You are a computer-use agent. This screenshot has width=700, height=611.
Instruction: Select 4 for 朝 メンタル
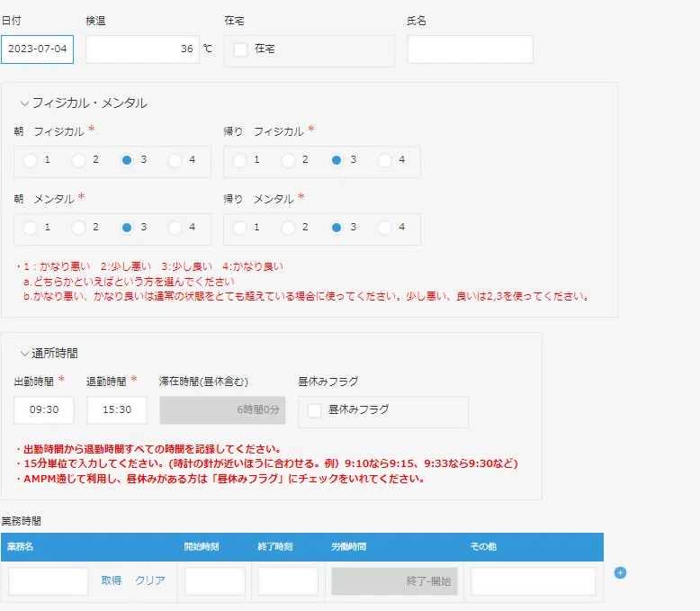(175, 228)
